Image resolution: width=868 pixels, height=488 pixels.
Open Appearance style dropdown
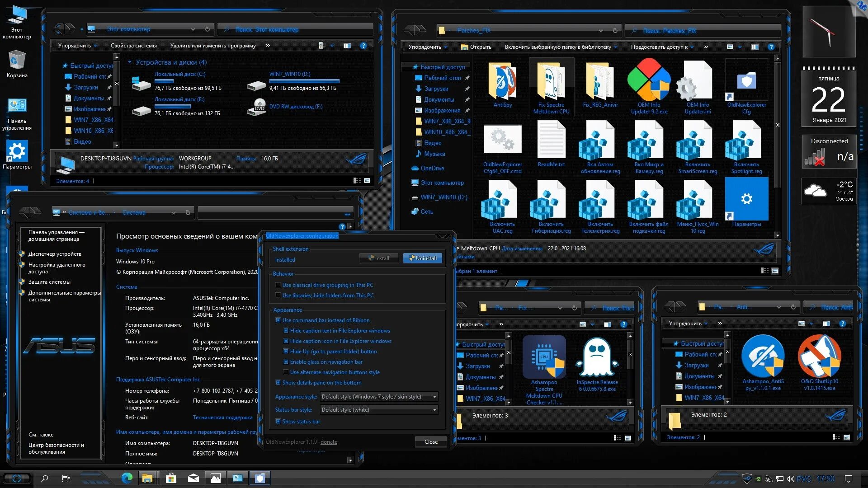pos(379,397)
